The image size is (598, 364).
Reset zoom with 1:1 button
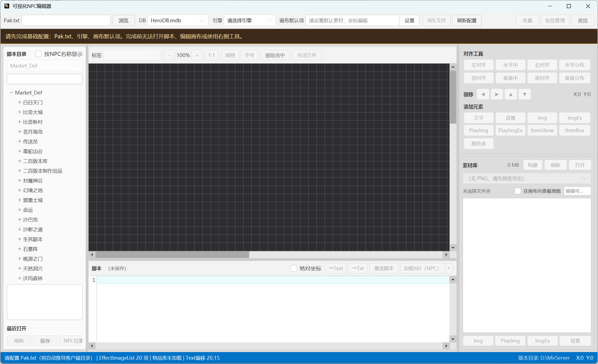pyautogui.click(x=211, y=55)
